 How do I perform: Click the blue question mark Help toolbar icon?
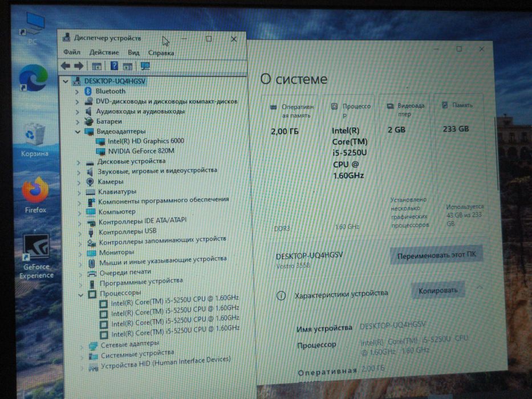coord(115,66)
